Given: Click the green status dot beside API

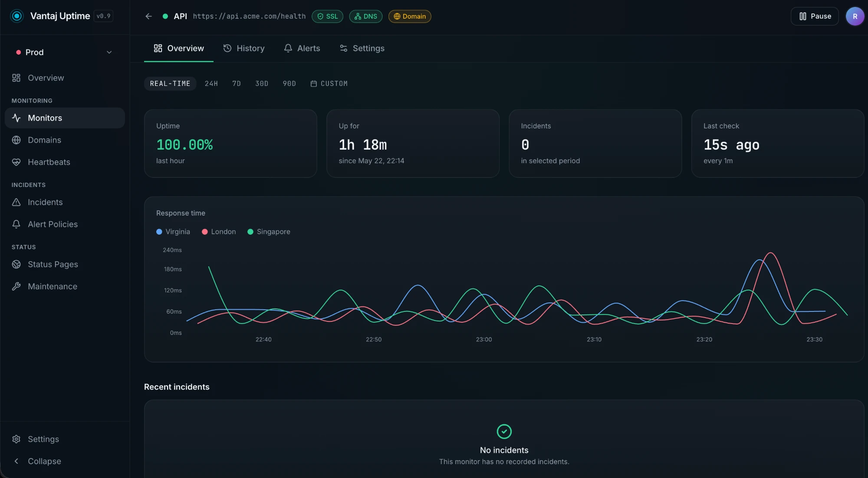Looking at the screenshot, I should pos(165,16).
